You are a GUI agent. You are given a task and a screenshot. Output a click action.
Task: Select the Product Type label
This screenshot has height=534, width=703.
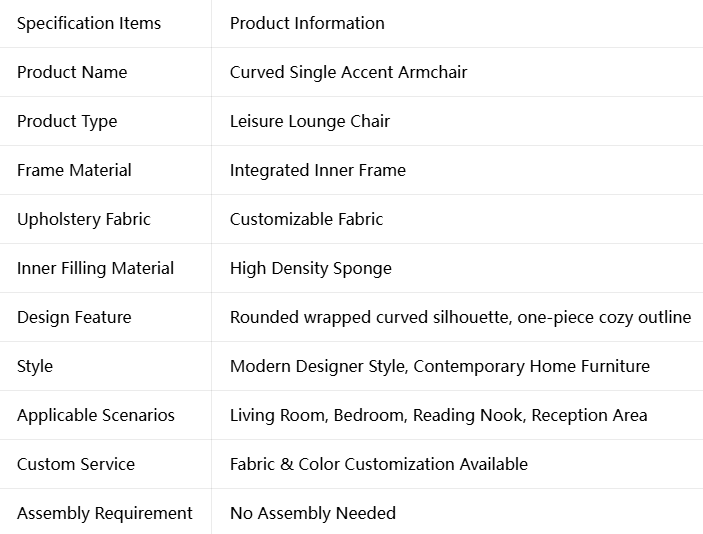click(x=67, y=122)
